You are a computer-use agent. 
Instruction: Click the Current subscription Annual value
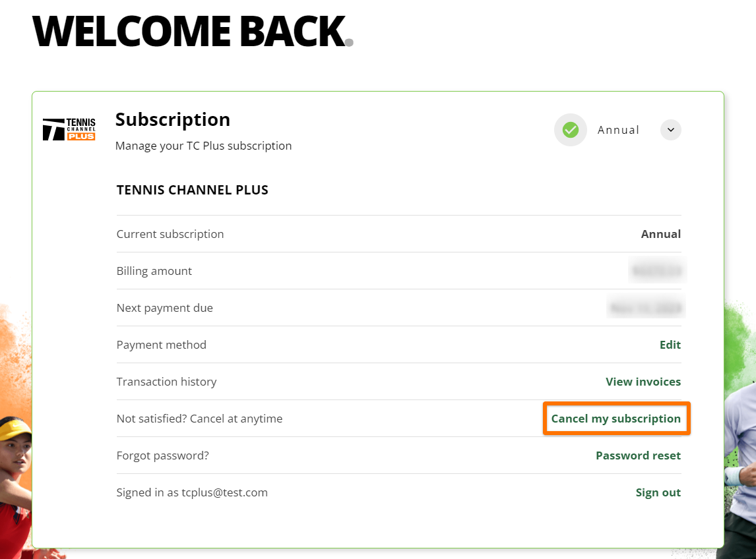pos(660,234)
